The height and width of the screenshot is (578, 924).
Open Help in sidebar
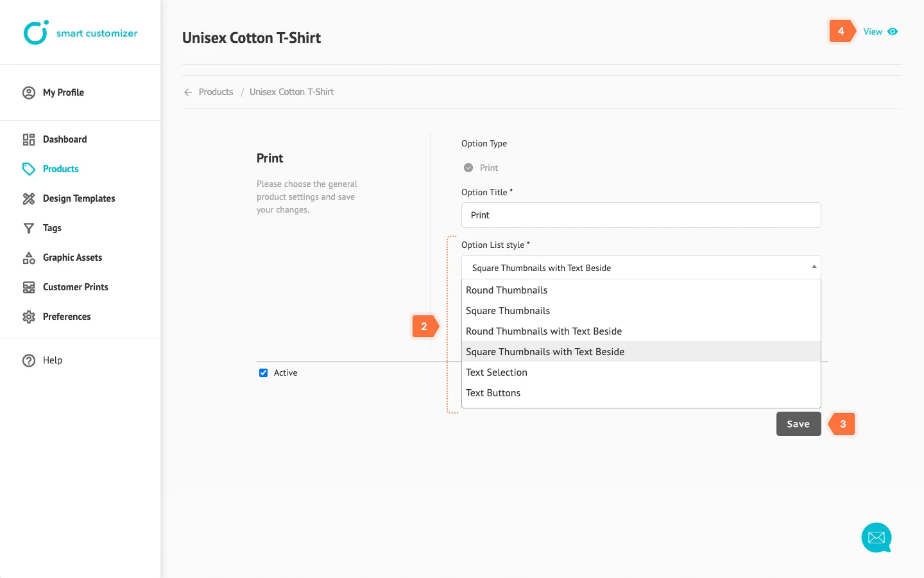[53, 360]
